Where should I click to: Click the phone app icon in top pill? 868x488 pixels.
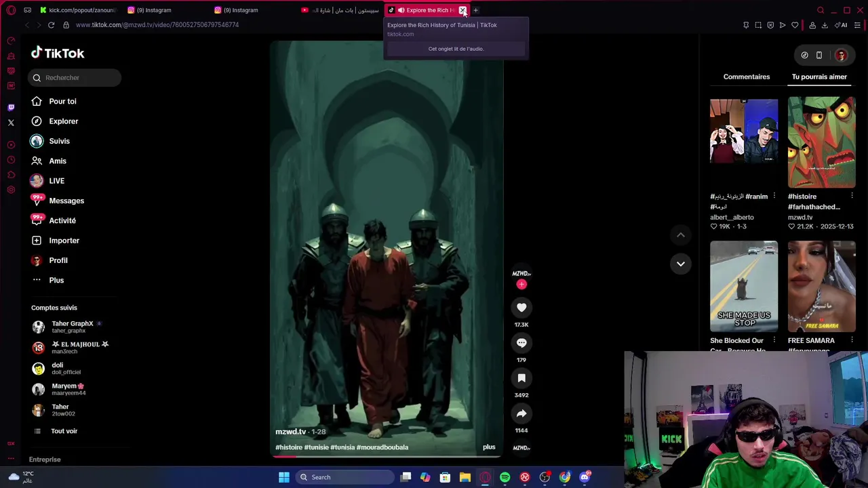(x=818, y=56)
